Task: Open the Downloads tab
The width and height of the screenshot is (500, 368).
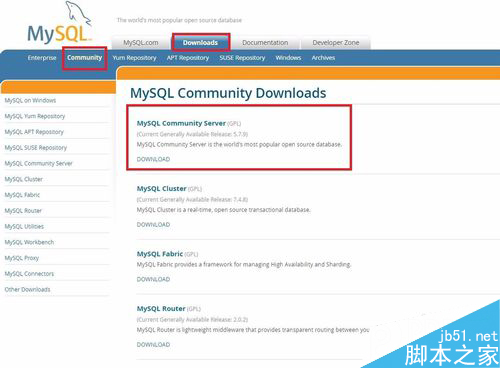Action: [200, 42]
